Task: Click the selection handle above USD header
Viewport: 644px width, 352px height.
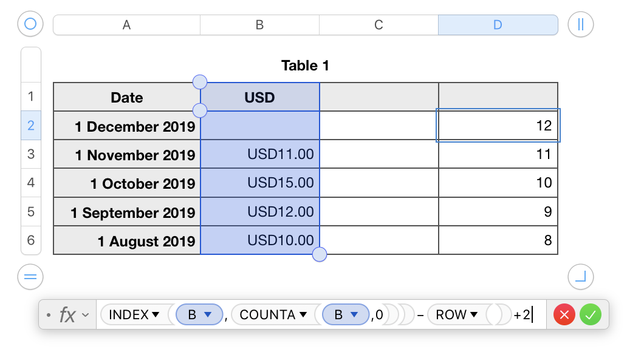Action: 199,81
